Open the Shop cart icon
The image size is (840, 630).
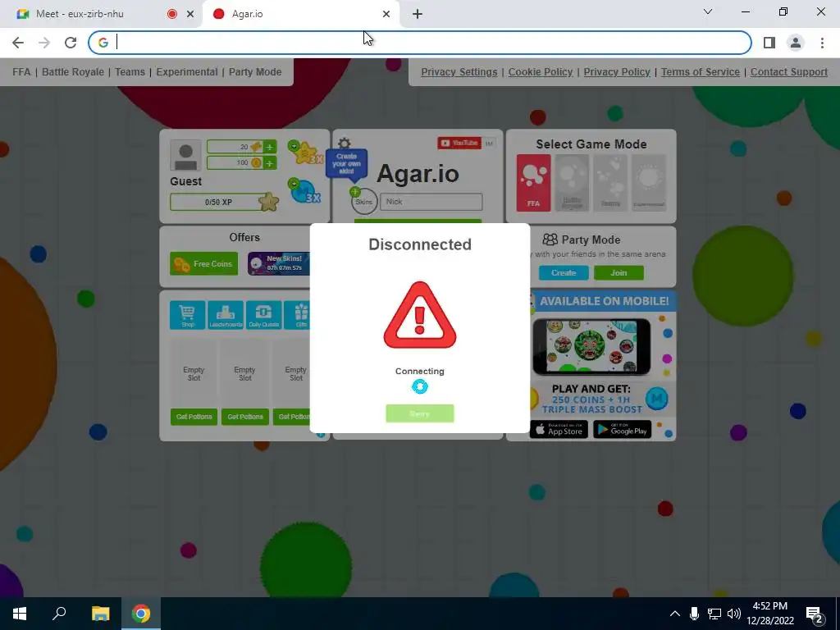coord(188,315)
